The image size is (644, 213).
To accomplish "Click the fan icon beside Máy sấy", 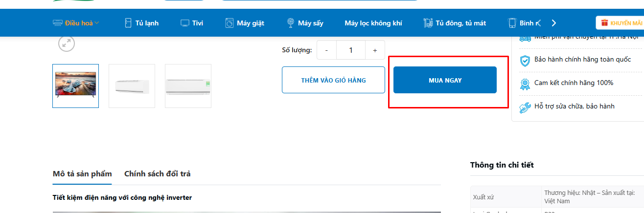I will click(290, 22).
